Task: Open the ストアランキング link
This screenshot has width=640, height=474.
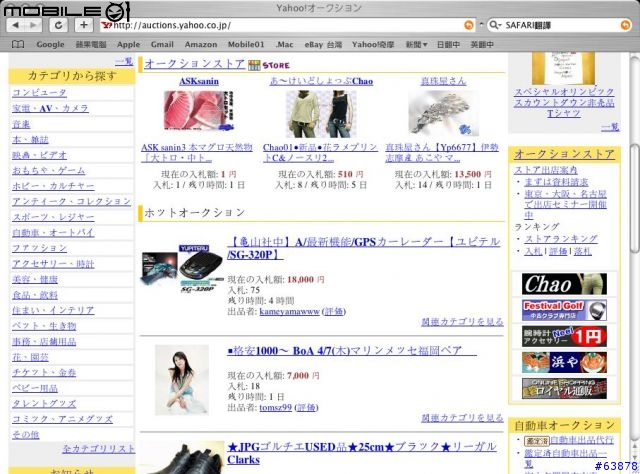Action: coord(561,238)
